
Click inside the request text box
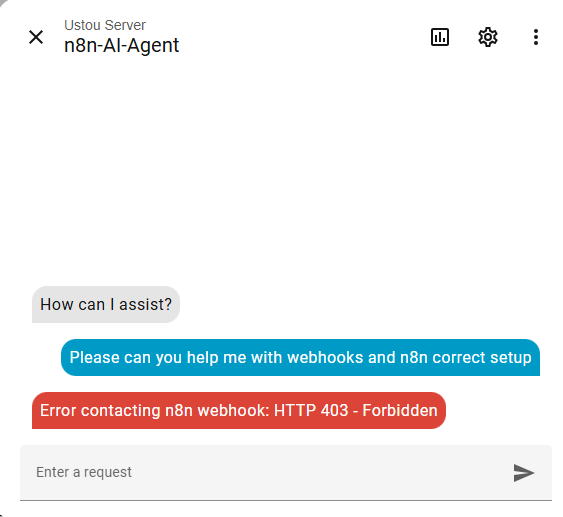[266, 472]
